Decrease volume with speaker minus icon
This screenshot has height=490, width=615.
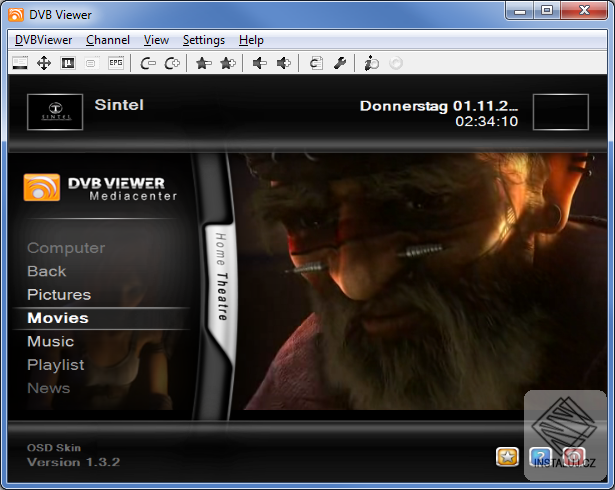pos(260,63)
